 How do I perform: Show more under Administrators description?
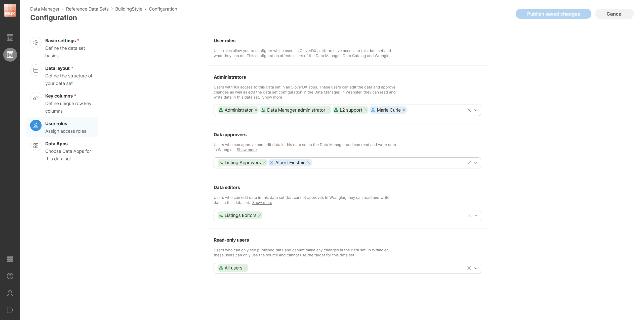tap(272, 97)
